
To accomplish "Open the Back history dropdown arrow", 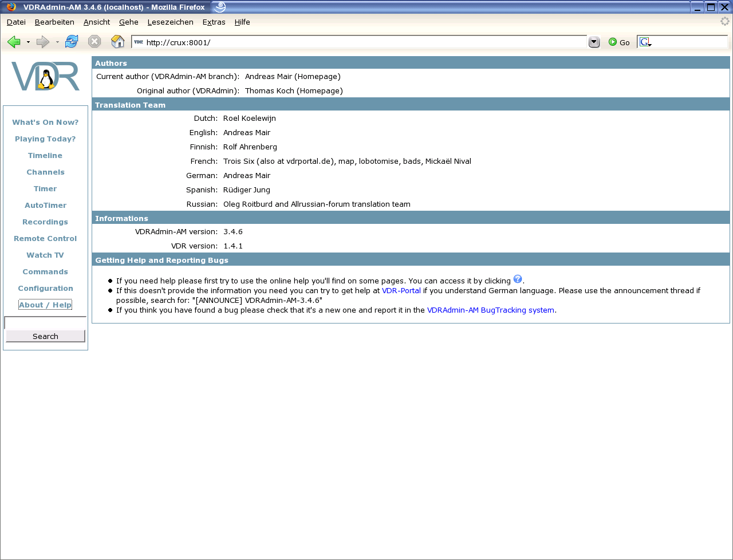I will tap(28, 42).
